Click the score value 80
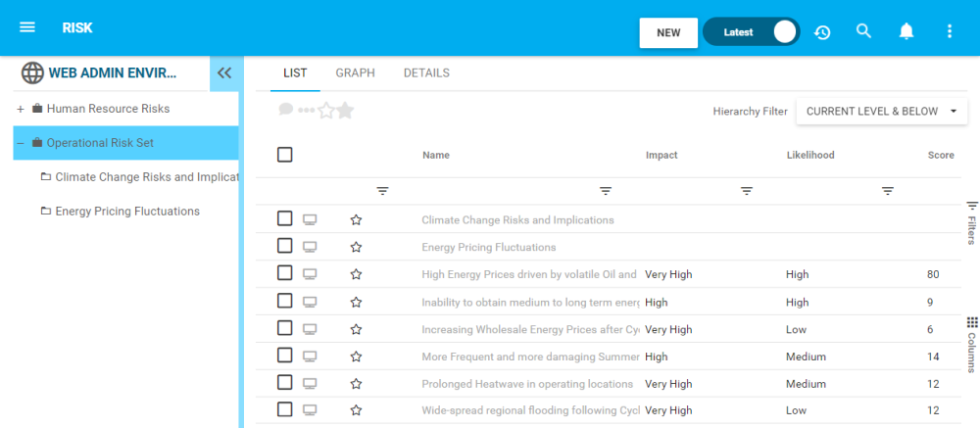Screen dimensions: 980x428 pyautogui.click(x=933, y=274)
